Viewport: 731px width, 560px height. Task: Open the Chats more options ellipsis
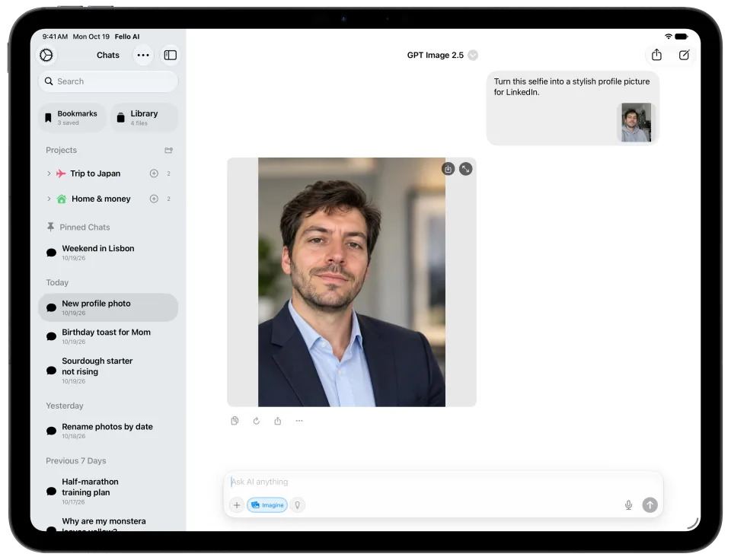point(143,55)
